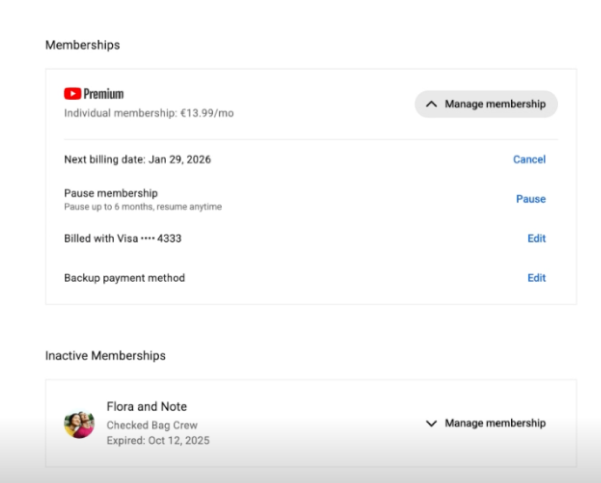This screenshot has height=483, width=601.
Task: Collapse the Premium Manage membership button
Action: point(486,104)
